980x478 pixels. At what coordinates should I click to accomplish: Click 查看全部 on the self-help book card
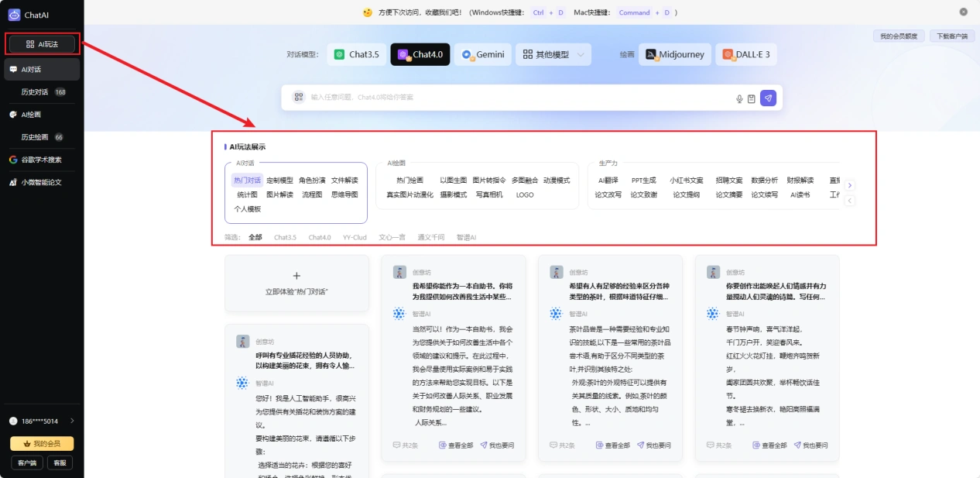[x=456, y=445]
